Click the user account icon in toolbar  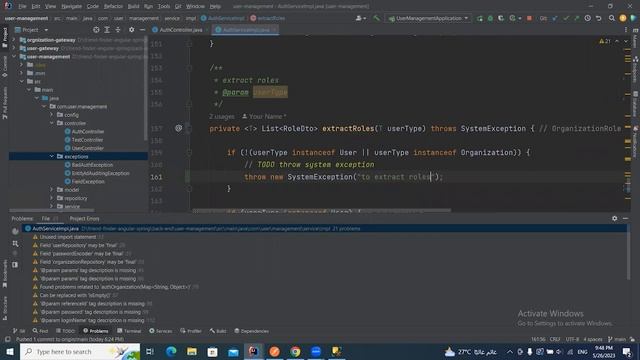(360, 18)
